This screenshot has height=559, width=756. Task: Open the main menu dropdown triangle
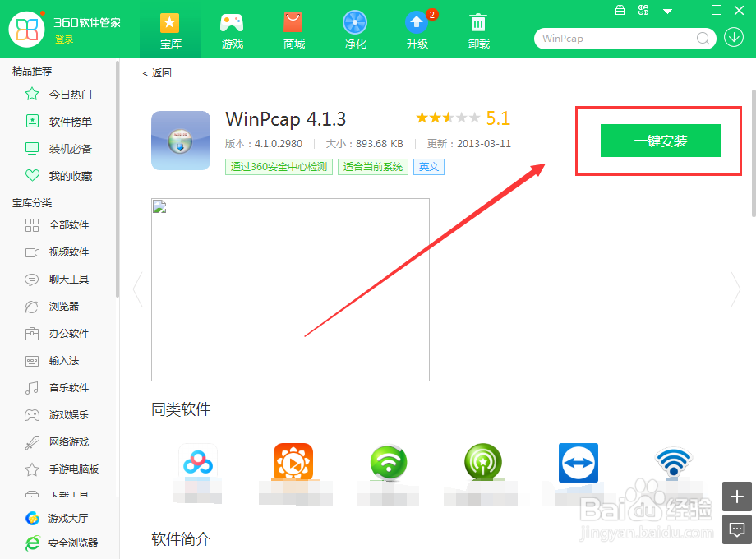tap(667, 10)
